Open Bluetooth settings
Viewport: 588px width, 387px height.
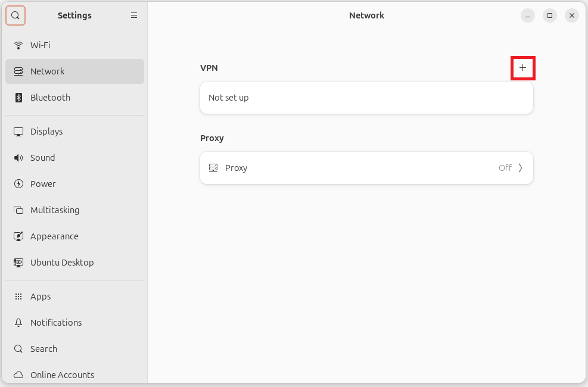pos(74,98)
